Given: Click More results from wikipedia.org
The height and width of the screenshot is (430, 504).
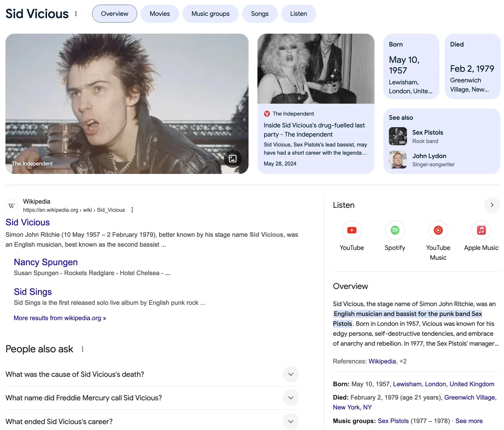Looking at the screenshot, I should (x=60, y=318).
